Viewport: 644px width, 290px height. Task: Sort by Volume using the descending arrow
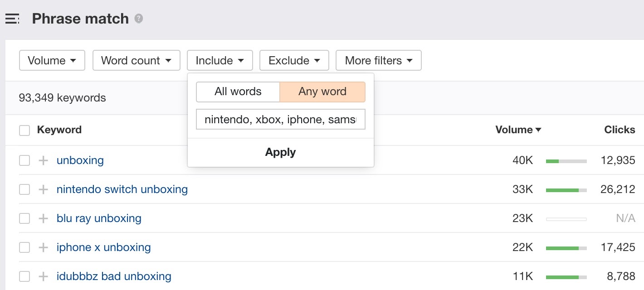pyautogui.click(x=539, y=130)
